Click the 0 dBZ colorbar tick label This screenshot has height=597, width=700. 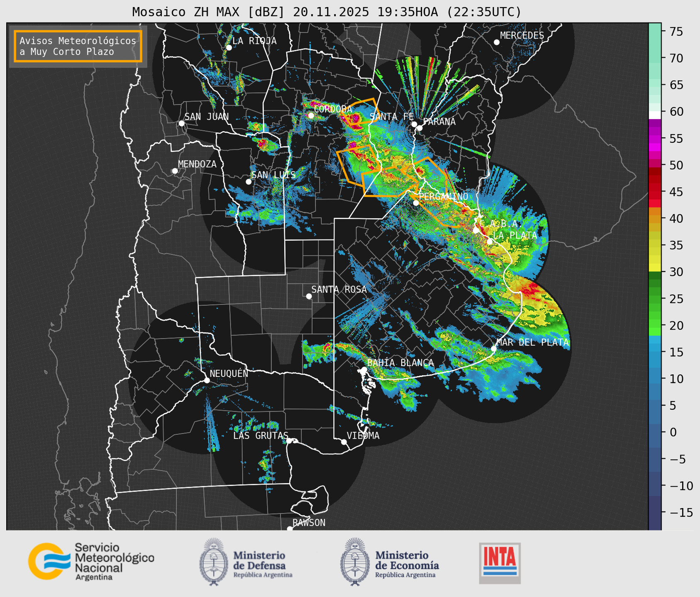(672, 432)
